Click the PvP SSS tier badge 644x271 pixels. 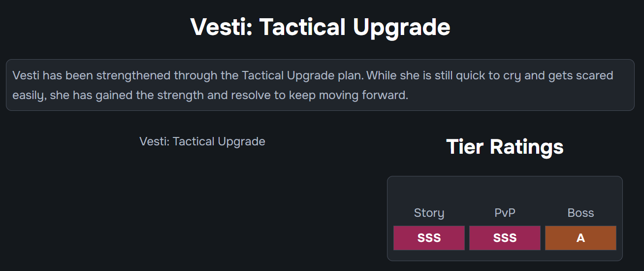pyautogui.click(x=505, y=238)
